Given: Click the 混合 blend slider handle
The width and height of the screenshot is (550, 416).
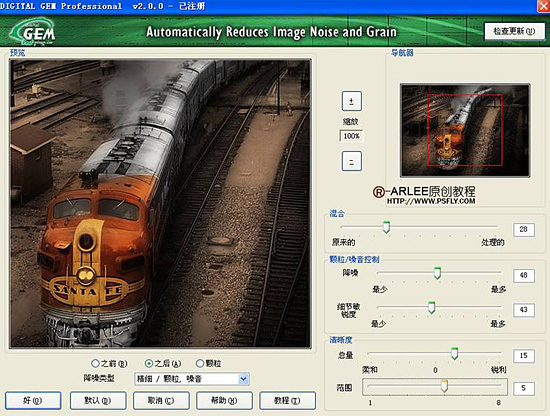Looking at the screenshot, I should pos(386,227).
